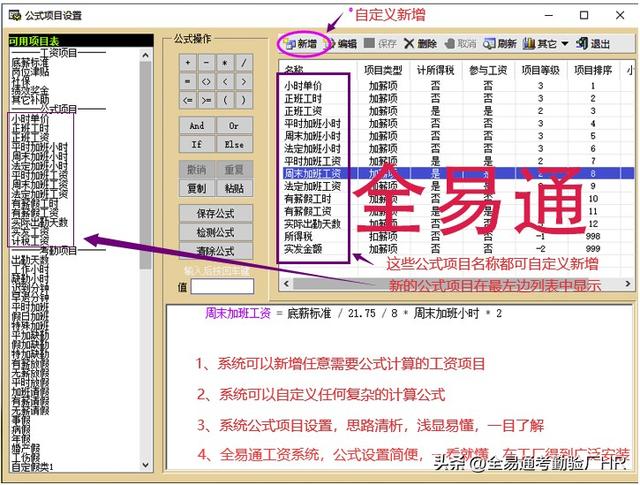
Task: Click the 编辑 (edit) toolbar icon
Action: (331, 44)
